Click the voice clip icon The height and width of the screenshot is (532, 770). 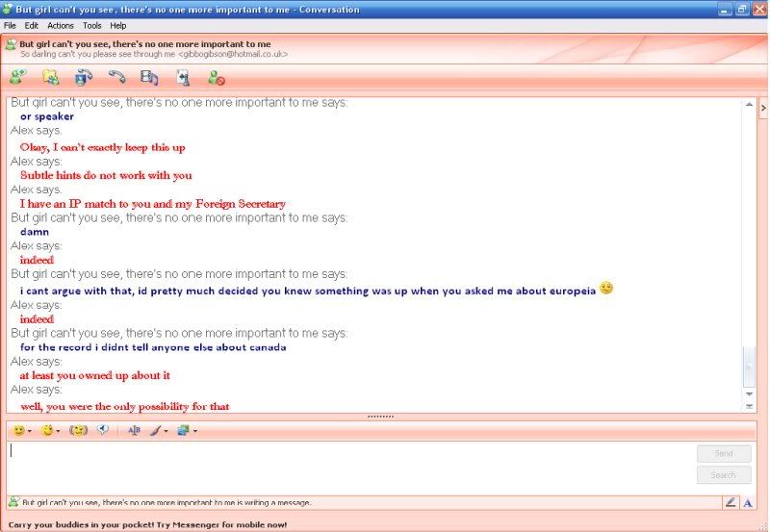click(x=103, y=430)
